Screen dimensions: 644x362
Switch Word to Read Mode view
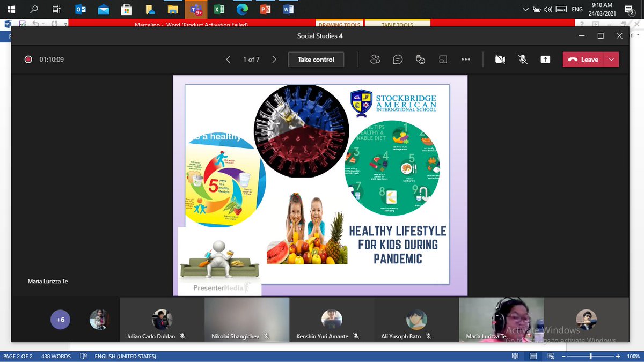(515, 356)
